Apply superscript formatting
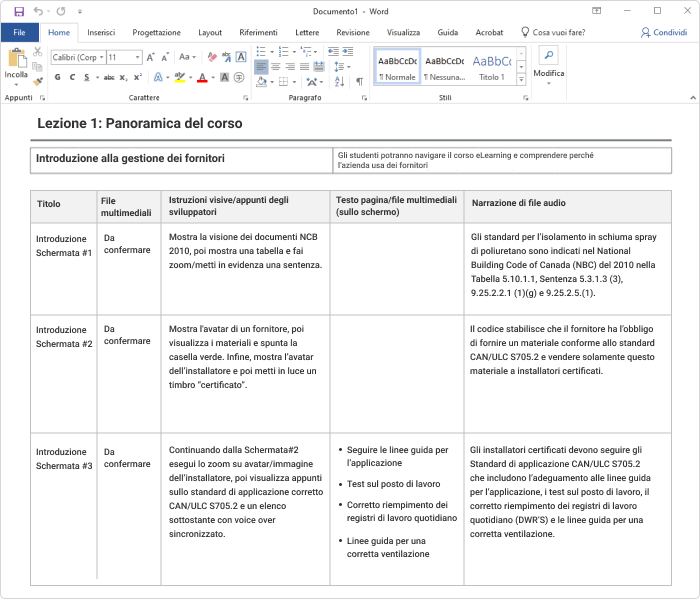Viewport: 700px width, 599px height. tap(138, 77)
